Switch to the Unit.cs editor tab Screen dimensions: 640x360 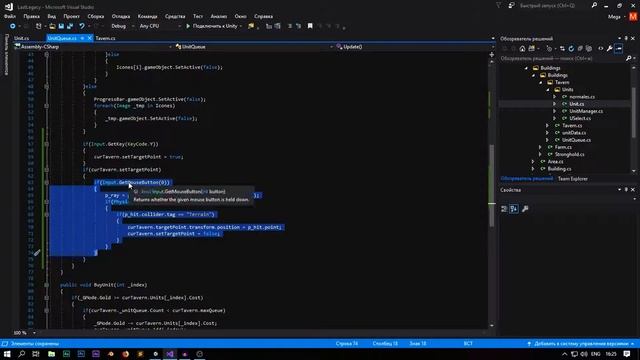point(22,38)
